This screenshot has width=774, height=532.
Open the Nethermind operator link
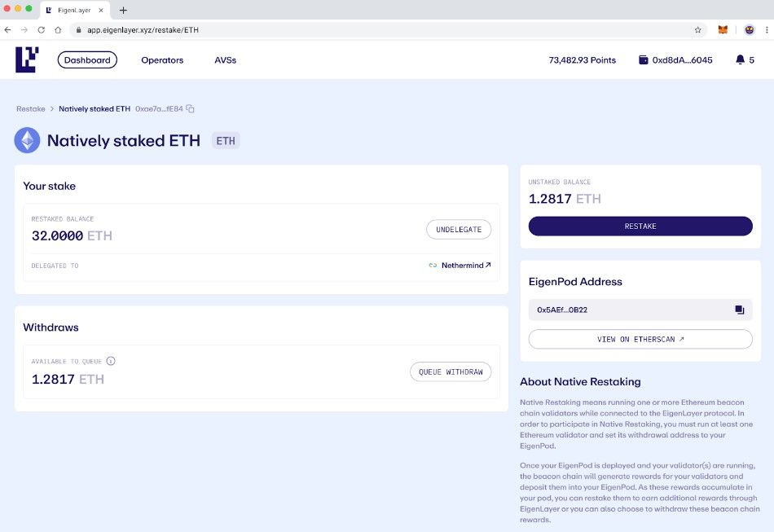(x=466, y=265)
